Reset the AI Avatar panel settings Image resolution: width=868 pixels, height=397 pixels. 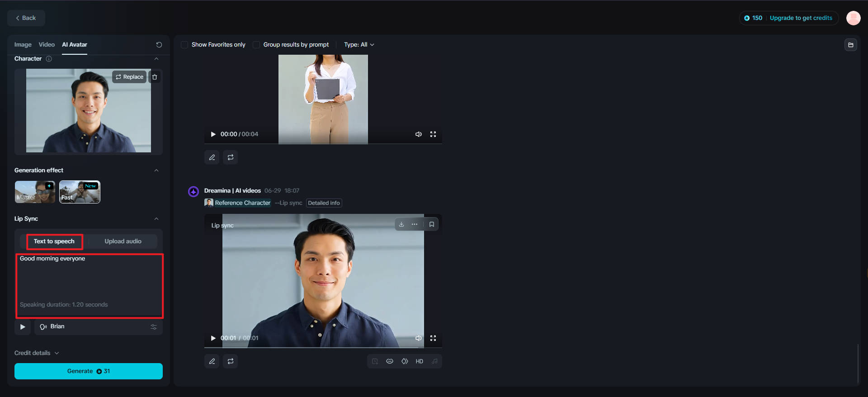(x=159, y=45)
